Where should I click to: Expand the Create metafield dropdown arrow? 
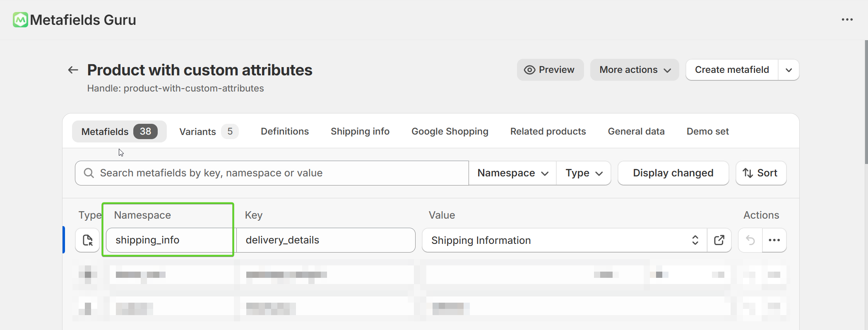click(x=789, y=70)
